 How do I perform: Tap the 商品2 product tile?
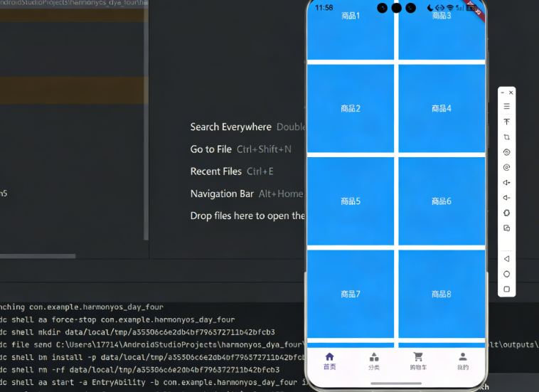(x=351, y=108)
